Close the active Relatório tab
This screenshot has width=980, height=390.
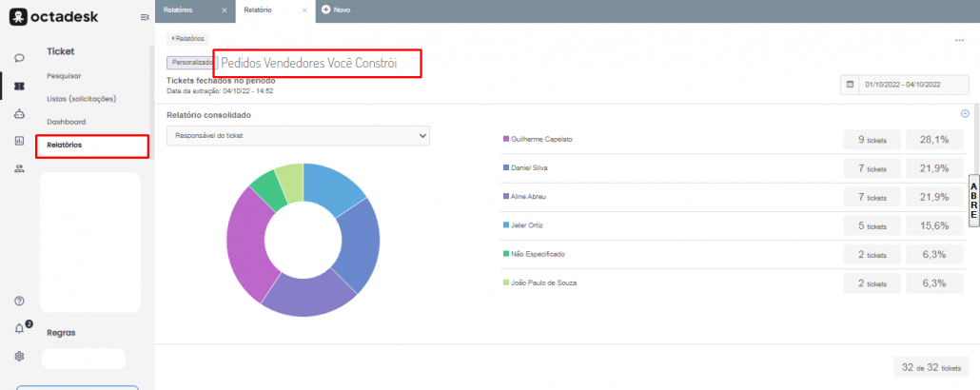tap(304, 10)
